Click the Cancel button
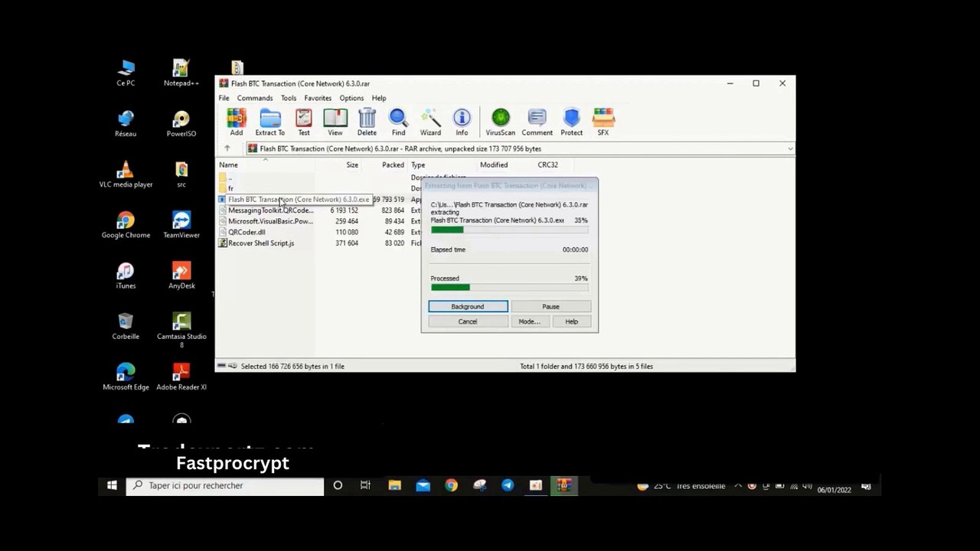The height and width of the screenshot is (551, 980). coord(468,321)
